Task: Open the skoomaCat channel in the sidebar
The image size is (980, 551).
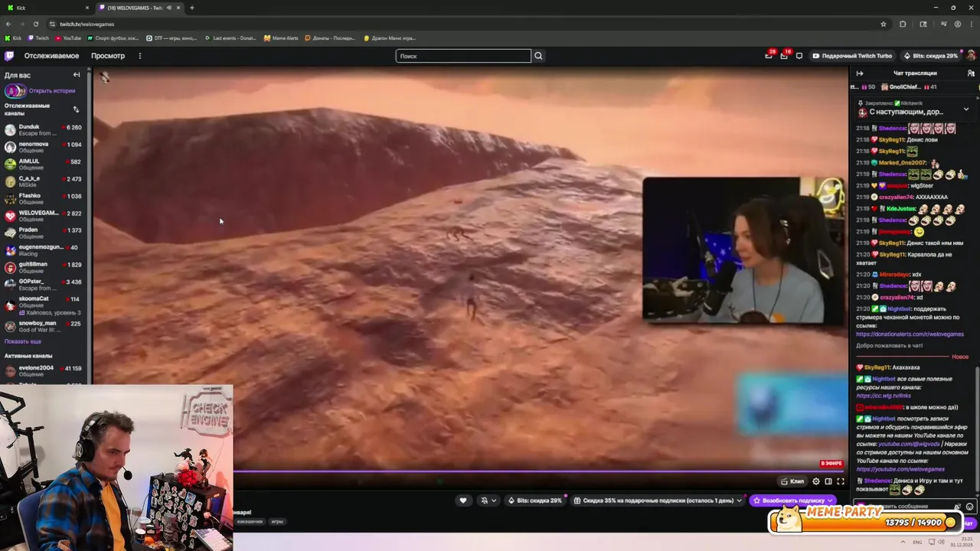Action: click(44, 305)
